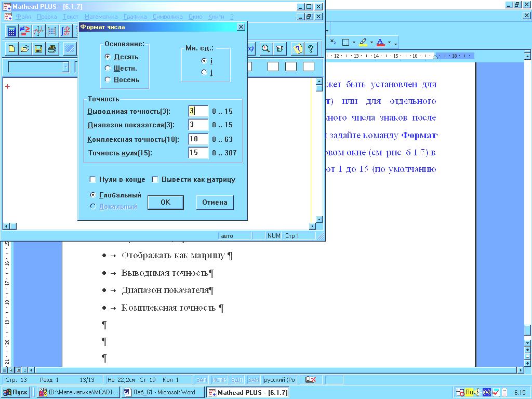Click the third empty box button in Mathcad
Screen dimensions: 532x399
(309, 66)
